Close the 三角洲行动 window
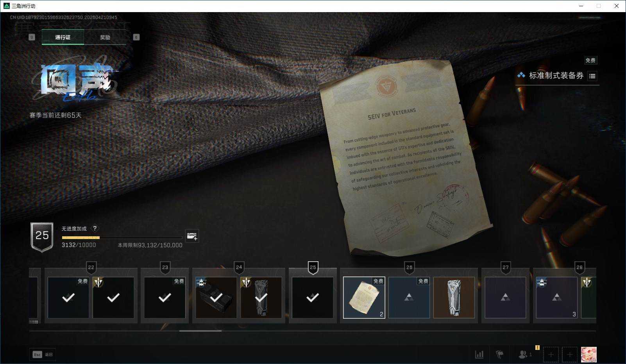The width and height of the screenshot is (626, 364). coord(617,6)
